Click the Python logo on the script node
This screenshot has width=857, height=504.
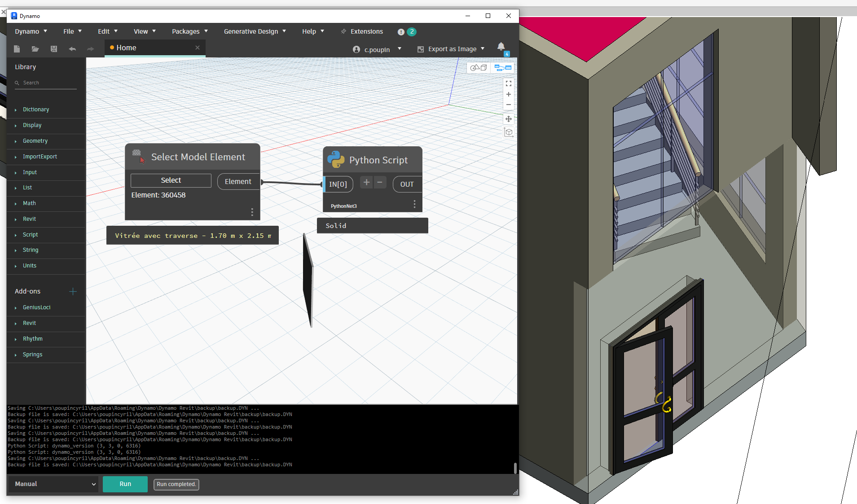(336, 159)
